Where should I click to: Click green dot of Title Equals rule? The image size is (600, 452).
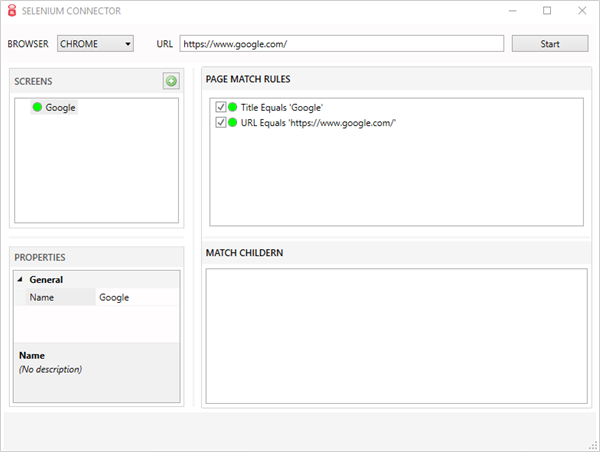coord(232,107)
